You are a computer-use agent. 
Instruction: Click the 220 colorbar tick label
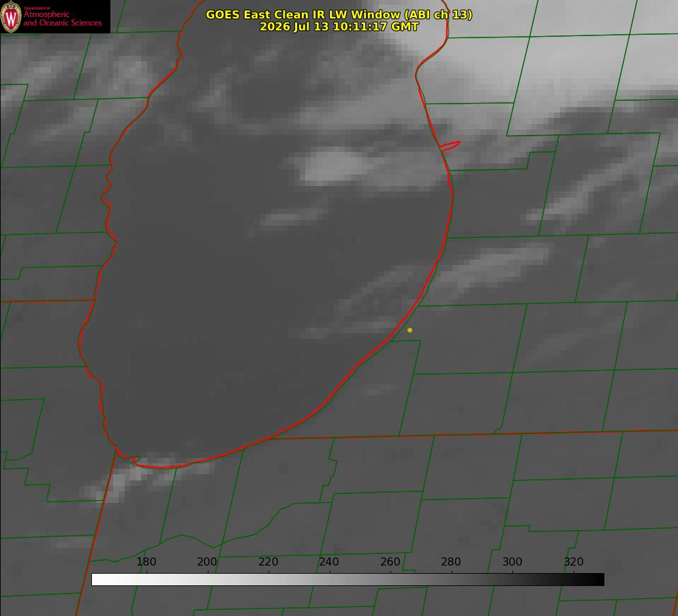pyautogui.click(x=268, y=561)
